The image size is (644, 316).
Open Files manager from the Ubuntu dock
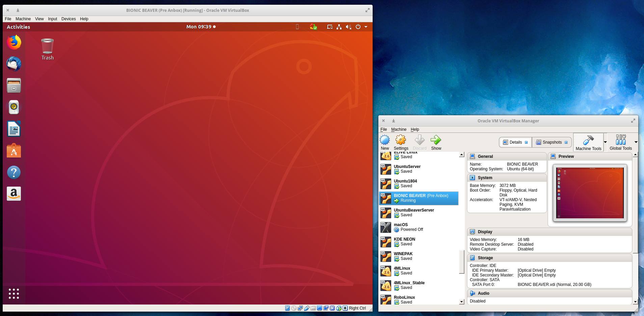tap(14, 86)
